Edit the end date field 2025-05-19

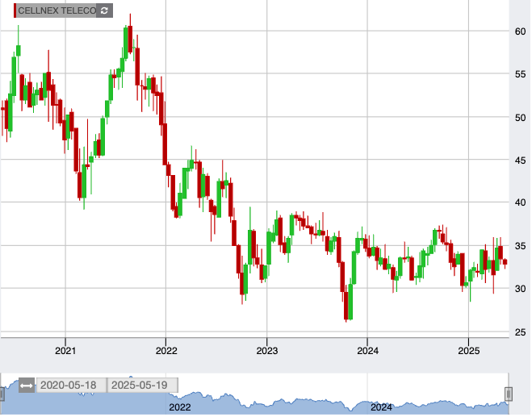pos(143,386)
